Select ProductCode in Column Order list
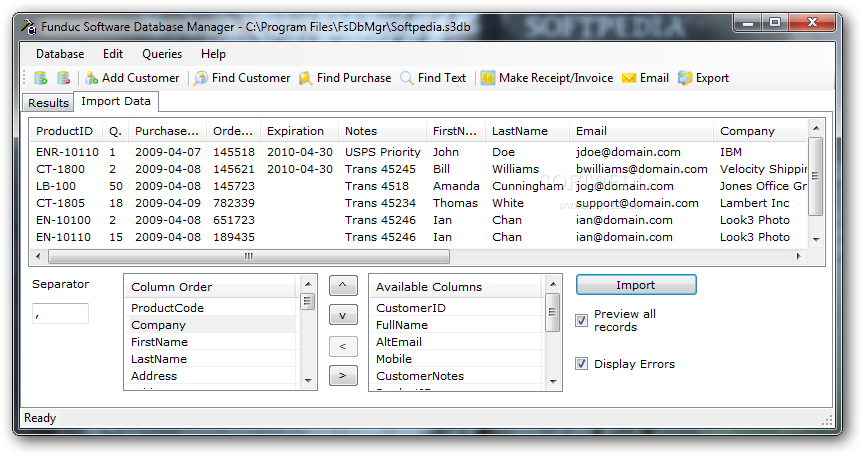This screenshot has height=456, width=863. pos(212,308)
